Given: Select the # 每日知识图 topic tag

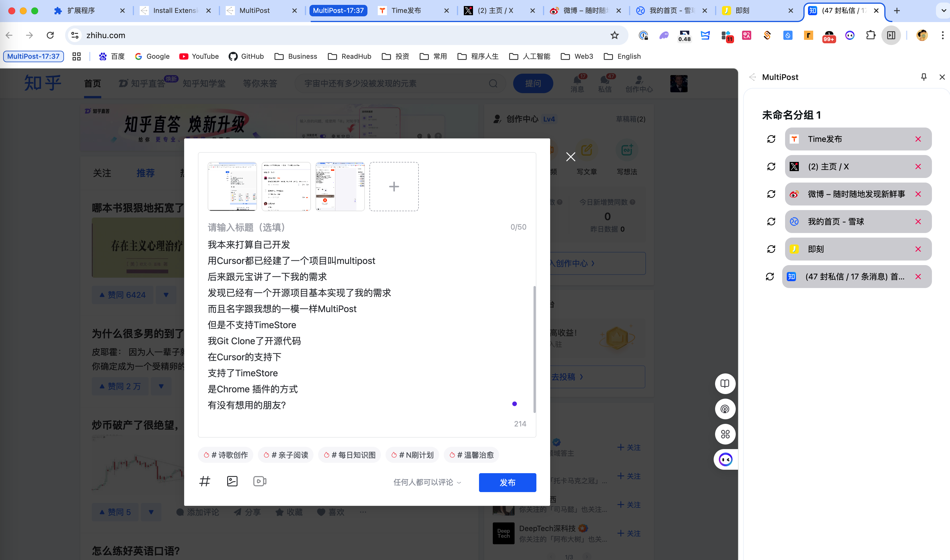Looking at the screenshot, I should [x=350, y=455].
